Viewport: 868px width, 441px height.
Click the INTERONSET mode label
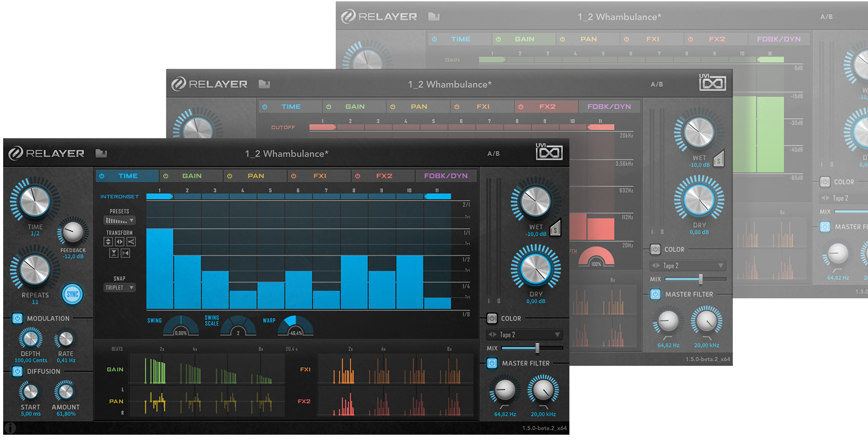point(120,196)
